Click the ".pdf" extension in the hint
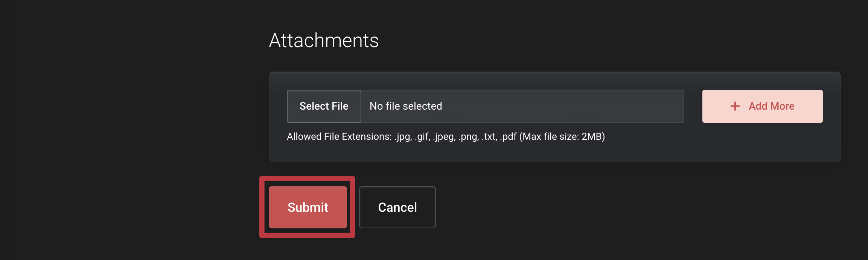Viewport: 868px width, 260px height. tap(508, 136)
